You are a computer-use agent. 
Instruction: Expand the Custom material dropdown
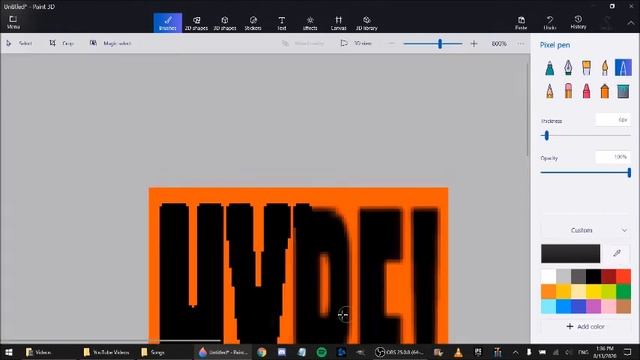tap(585, 230)
